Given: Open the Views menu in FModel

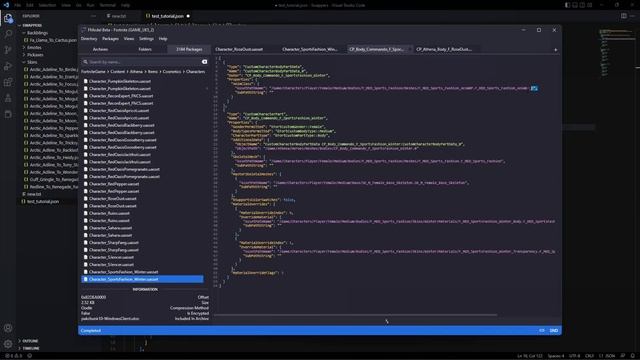Looking at the screenshot, I should click(129, 39).
